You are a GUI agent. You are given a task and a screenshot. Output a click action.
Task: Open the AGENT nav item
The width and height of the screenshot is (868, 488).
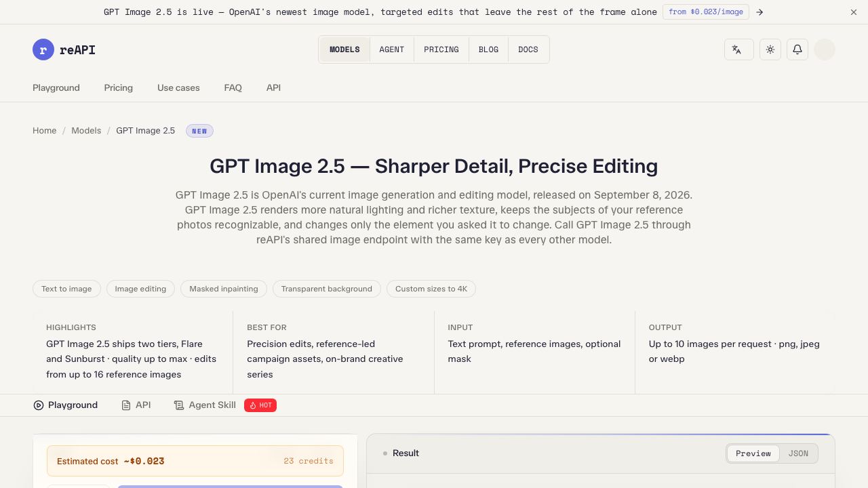click(x=392, y=49)
